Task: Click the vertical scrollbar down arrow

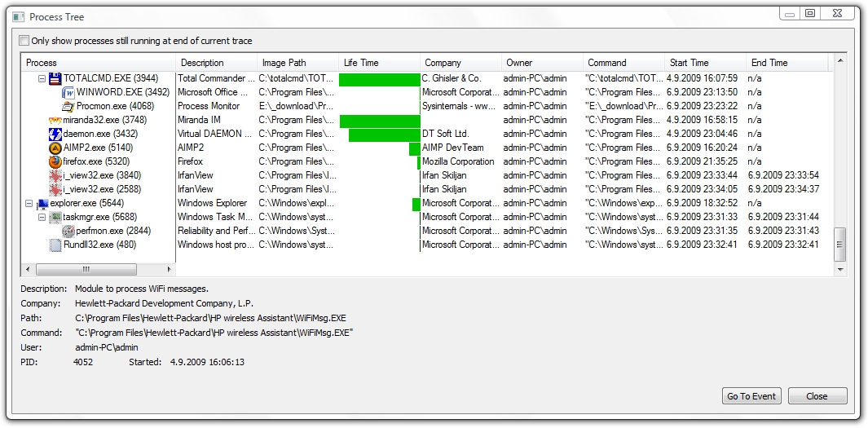Action: pos(840,270)
